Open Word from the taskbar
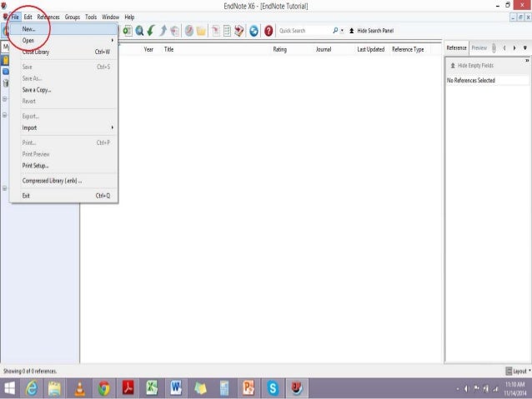The width and height of the screenshot is (532, 399). pos(176,388)
